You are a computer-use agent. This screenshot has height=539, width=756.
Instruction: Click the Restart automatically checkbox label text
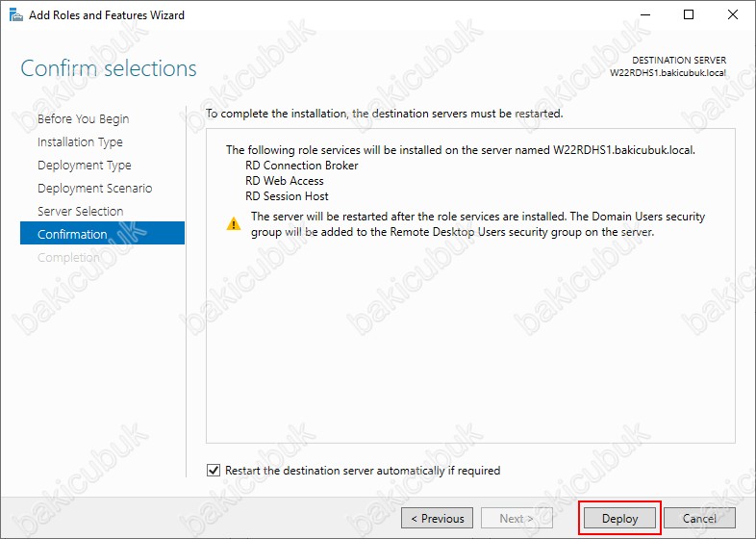pos(363,471)
